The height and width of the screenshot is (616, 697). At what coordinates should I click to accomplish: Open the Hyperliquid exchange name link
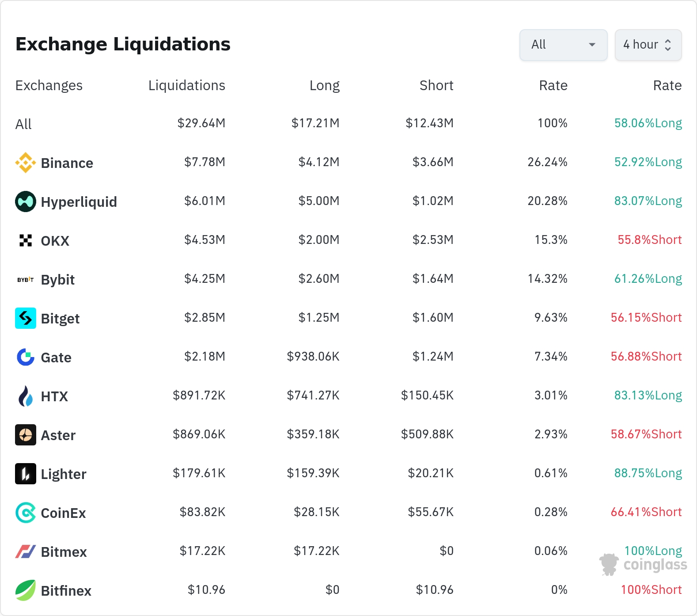click(79, 202)
